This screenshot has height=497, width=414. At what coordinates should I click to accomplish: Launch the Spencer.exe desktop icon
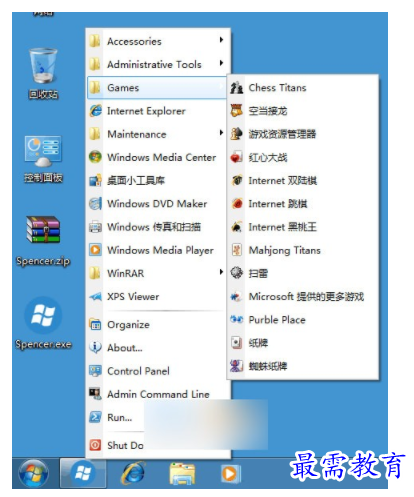(x=43, y=323)
